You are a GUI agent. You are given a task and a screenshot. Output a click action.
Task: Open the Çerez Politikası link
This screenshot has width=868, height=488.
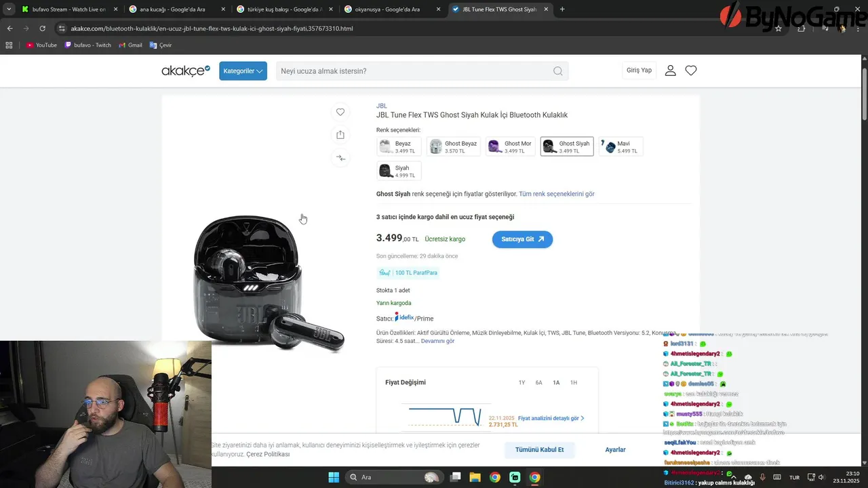268,454
